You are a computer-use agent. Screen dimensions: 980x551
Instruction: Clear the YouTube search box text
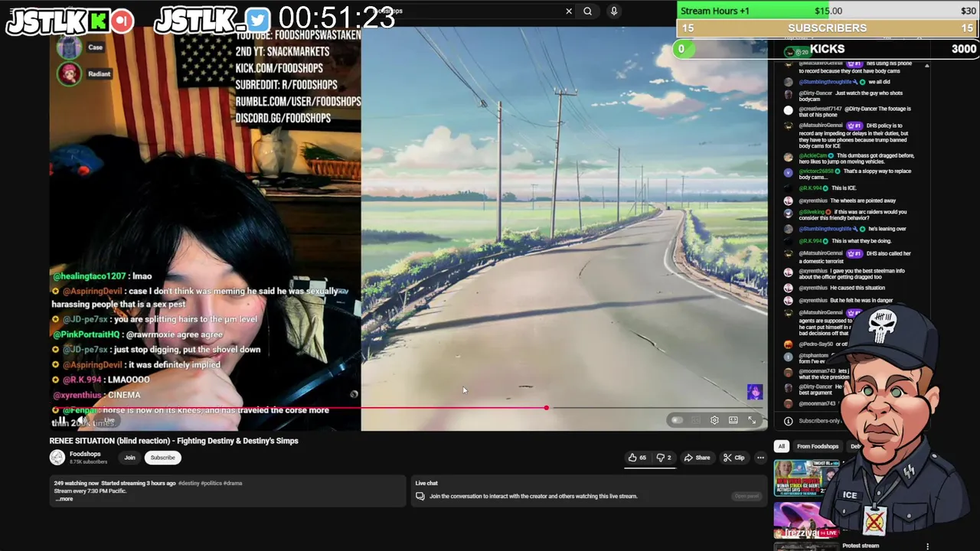(569, 11)
